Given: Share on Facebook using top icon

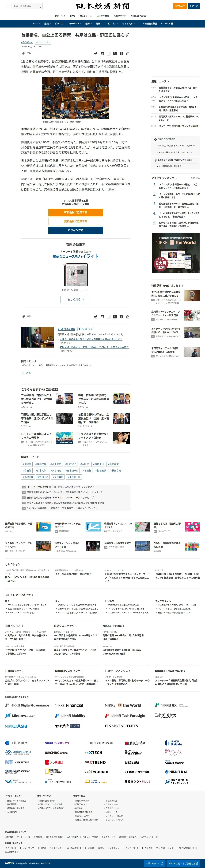Looking at the screenshot, I should [121, 54].
